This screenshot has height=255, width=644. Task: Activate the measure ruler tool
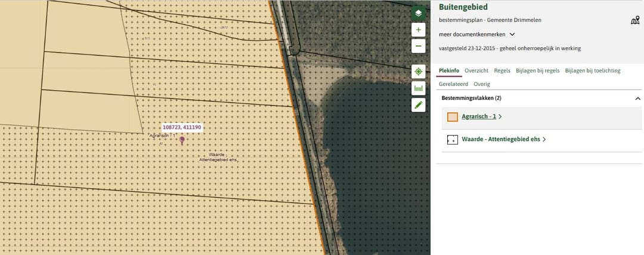pyautogui.click(x=419, y=88)
